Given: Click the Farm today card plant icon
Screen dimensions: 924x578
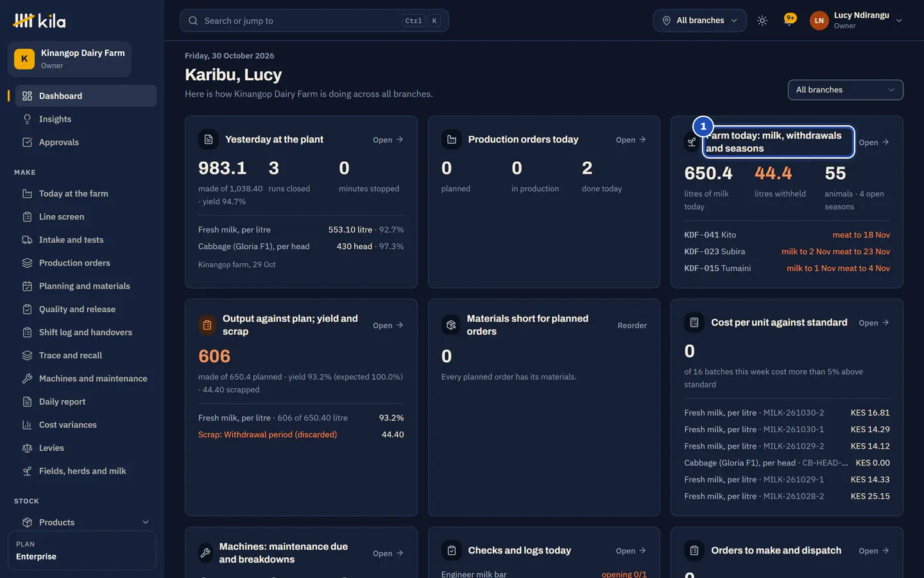Looking at the screenshot, I should click(692, 142).
